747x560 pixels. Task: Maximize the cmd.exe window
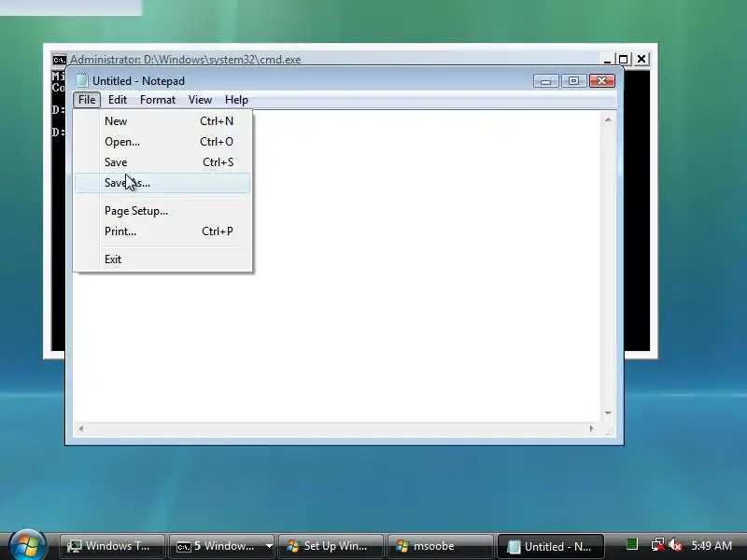(623, 59)
